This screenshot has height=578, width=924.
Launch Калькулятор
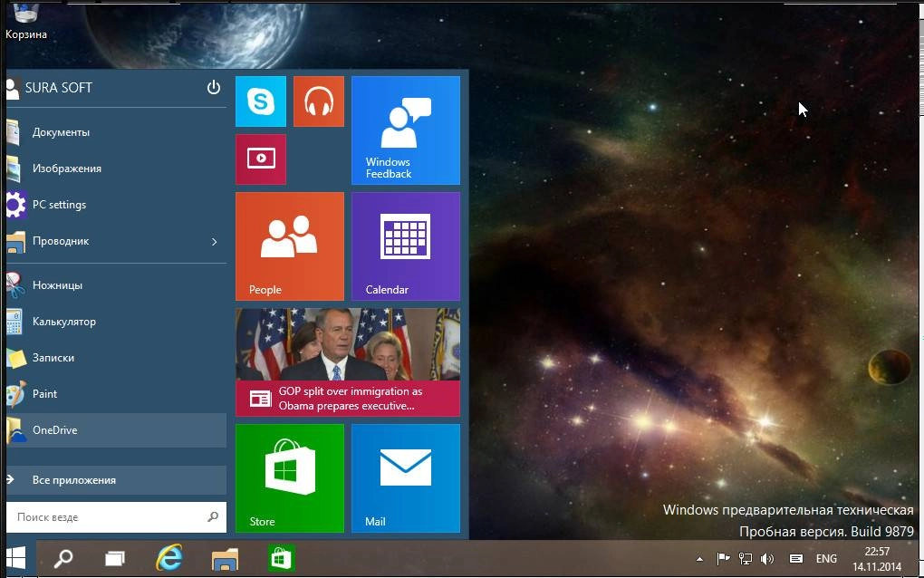pyautogui.click(x=116, y=322)
